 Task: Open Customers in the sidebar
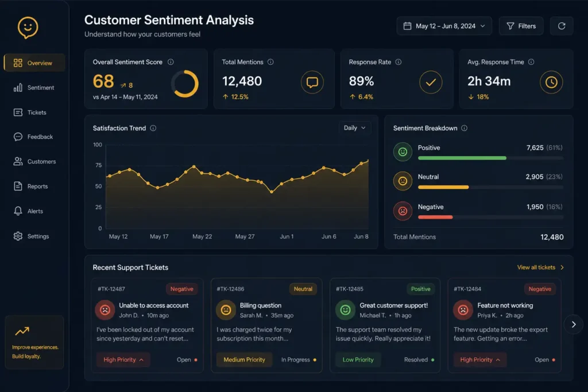point(34,161)
